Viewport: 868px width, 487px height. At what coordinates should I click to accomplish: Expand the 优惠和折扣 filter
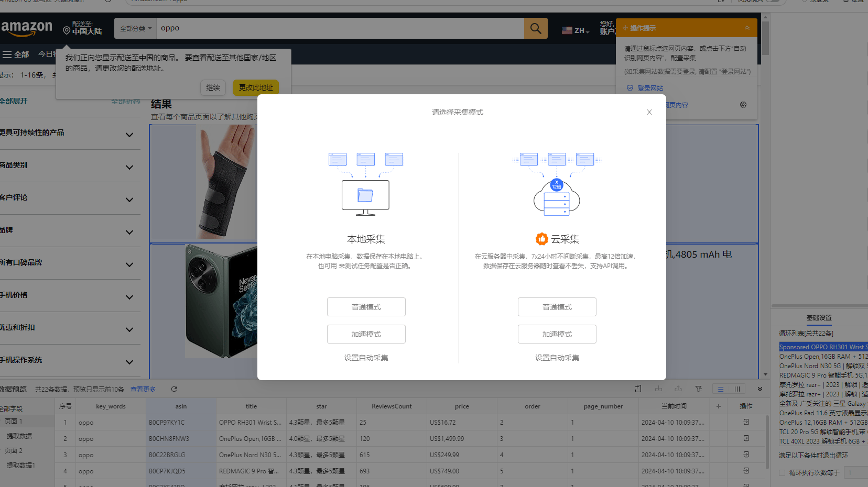tap(129, 329)
